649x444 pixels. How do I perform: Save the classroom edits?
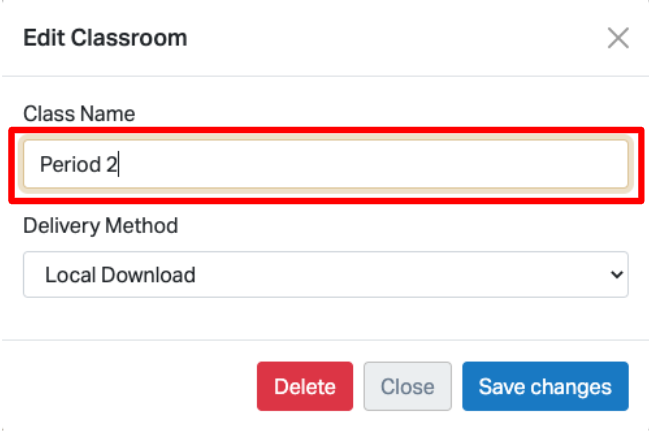(545, 387)
